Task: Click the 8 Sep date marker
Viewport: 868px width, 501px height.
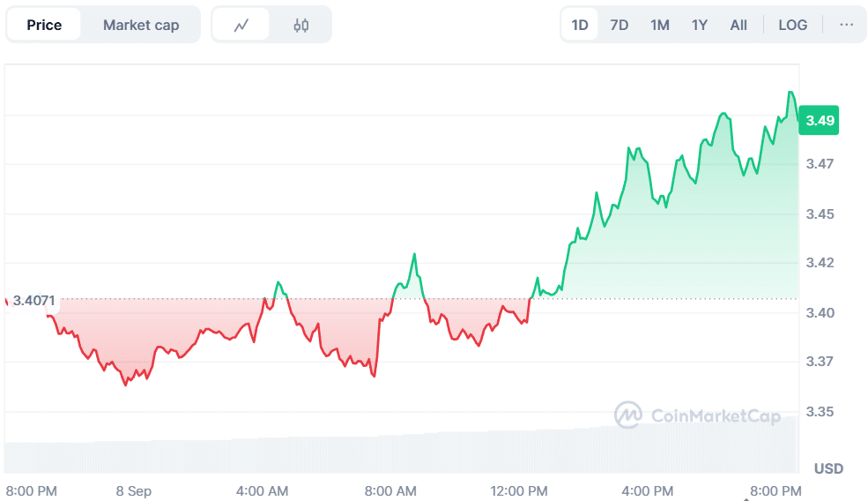Action: coord(133,490)
